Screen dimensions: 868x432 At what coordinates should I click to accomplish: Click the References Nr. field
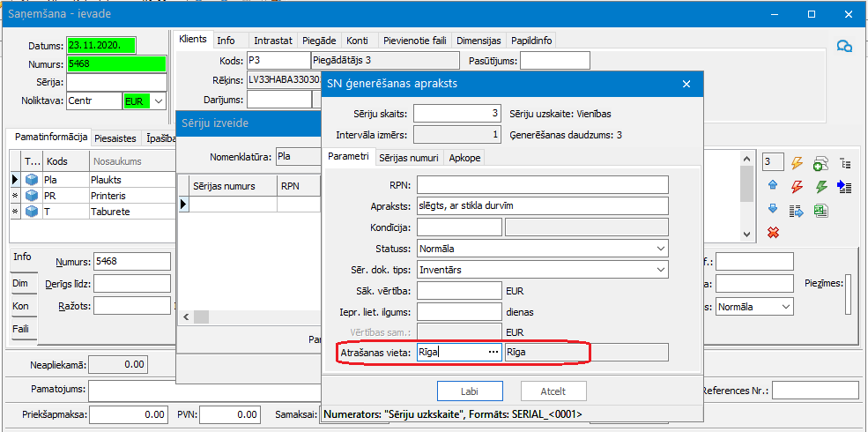point(816,391)
